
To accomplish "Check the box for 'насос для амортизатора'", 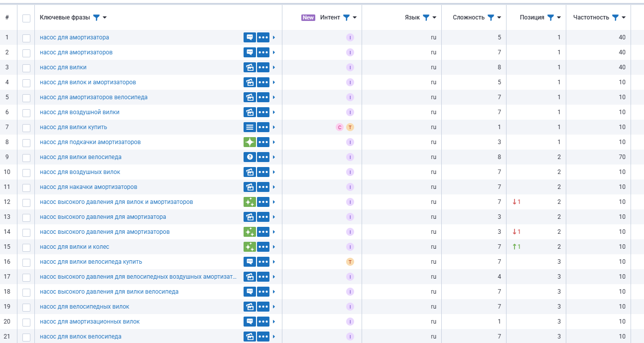I will pos(26,38).
